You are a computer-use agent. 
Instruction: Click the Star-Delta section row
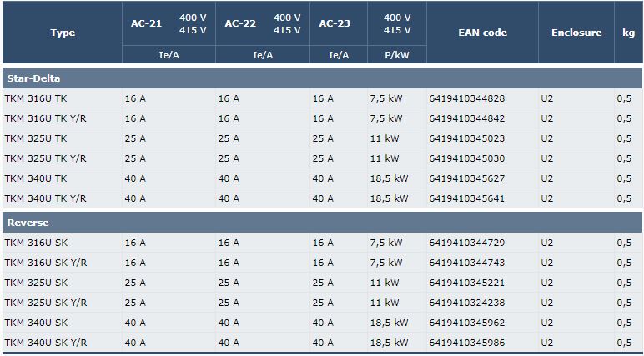pos(322,78)
